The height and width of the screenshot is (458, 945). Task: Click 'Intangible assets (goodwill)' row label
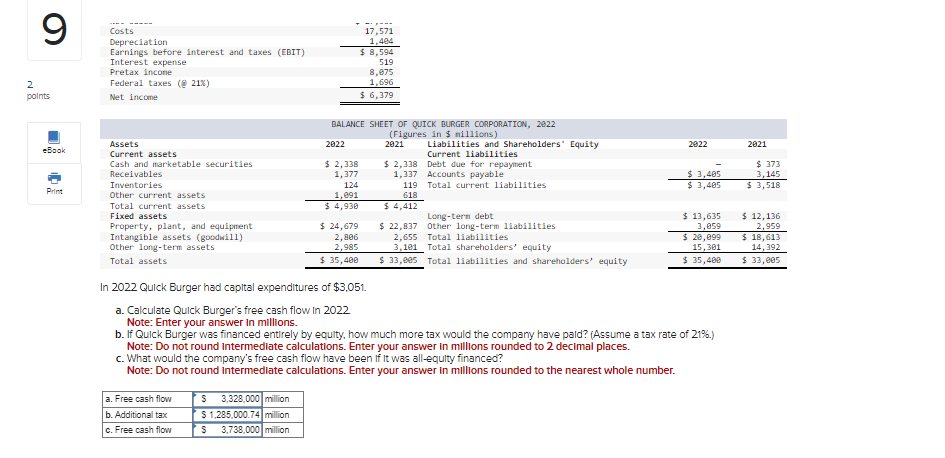point(176,237)
